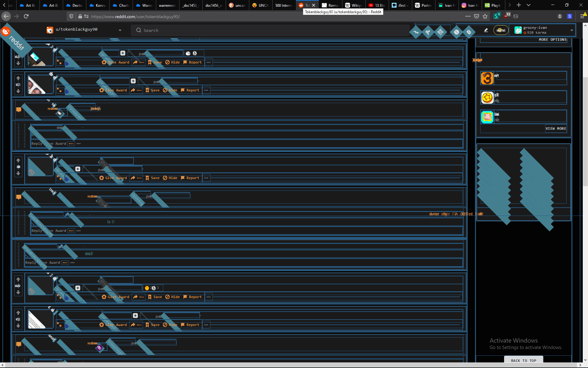Open the messages envelope icon
This screenshot has width=588, height=368.
tap(469, 32)
